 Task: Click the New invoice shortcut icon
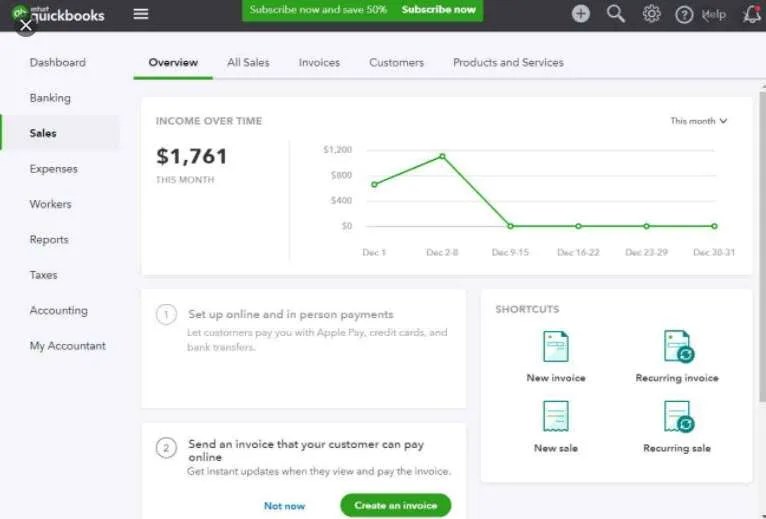coord(556,346)
